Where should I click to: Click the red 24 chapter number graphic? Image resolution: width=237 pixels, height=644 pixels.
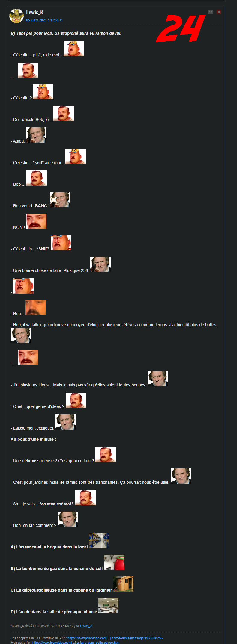click(181, 28)
